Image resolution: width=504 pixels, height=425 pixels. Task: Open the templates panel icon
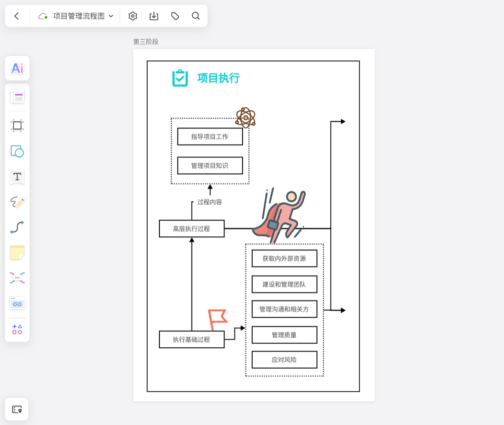tap(17, 97)
